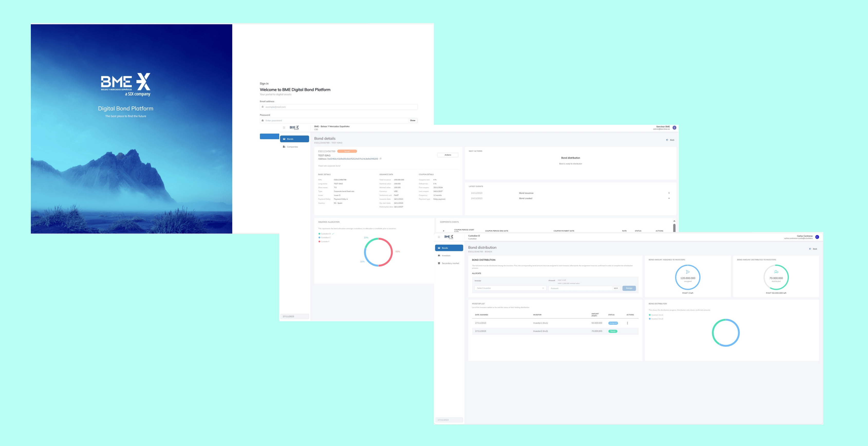Click the Back arrow on Bond details page

[x=670, y=140]
